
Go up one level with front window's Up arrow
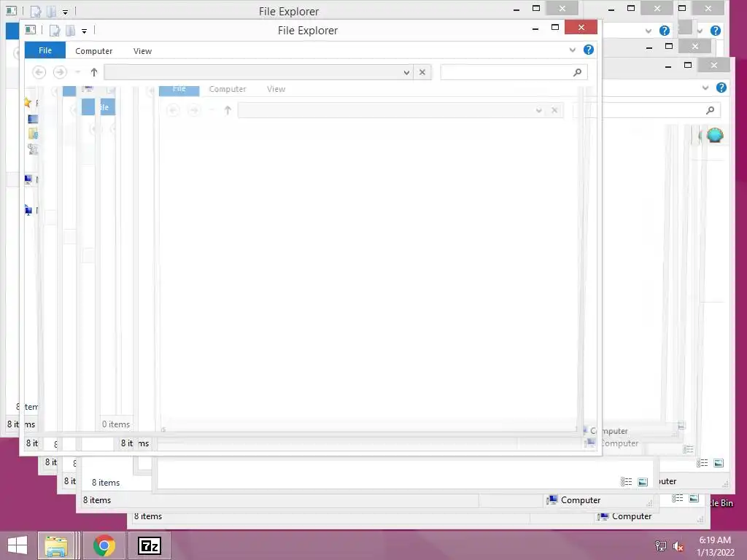(x=94, y=72)
